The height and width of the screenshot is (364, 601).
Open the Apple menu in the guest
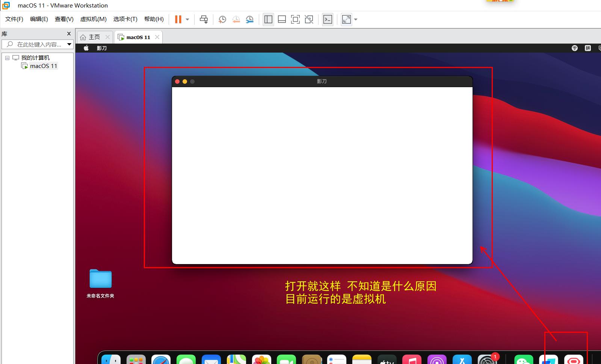point(86,48)
